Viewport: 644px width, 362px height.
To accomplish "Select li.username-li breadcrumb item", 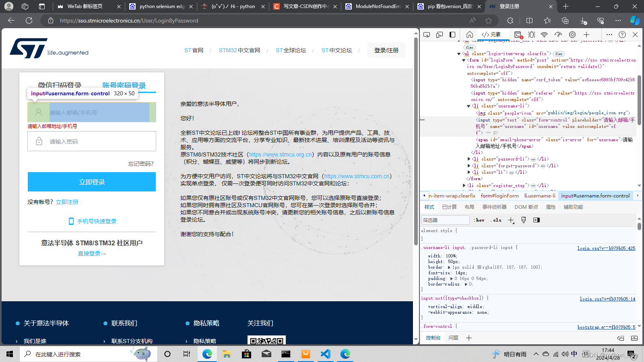I will [540, 196].
